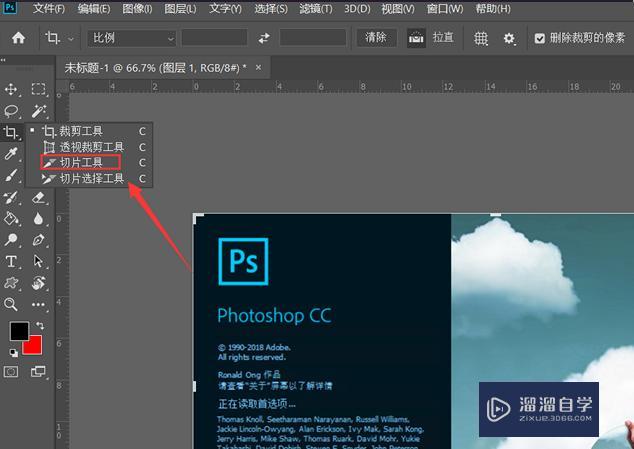634x449 pixels.
Task: Close the 未标题-1 document tab
Action: coord(258,68)
